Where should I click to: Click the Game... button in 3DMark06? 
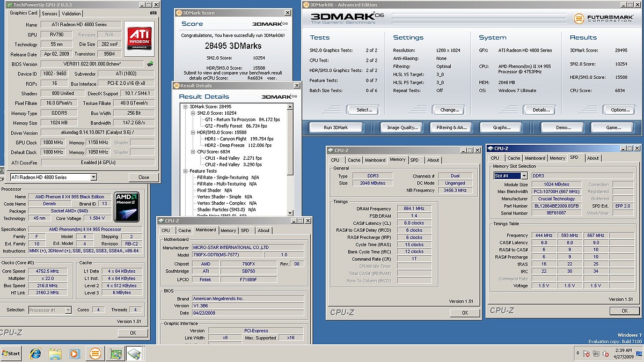(x=613, y=128)
